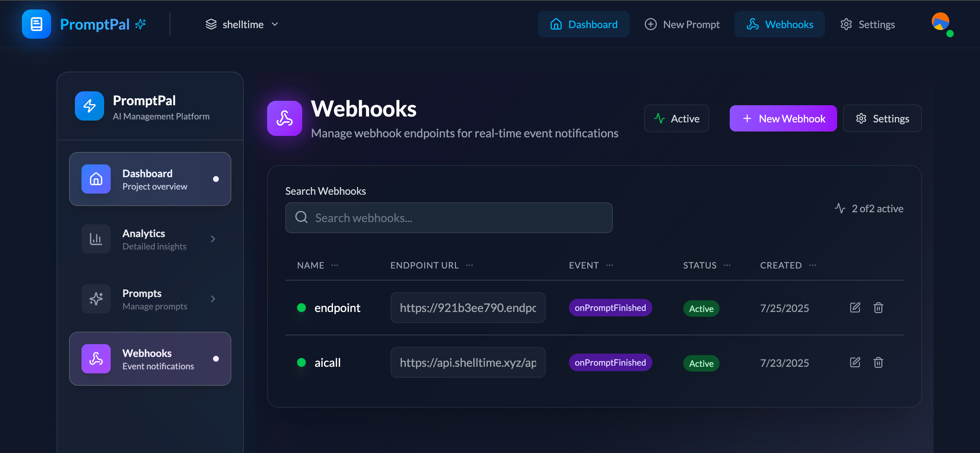Screen dimensions: 980x453
Task: Click the PromptPal brand name in header
Action: (x=95, y=24)
